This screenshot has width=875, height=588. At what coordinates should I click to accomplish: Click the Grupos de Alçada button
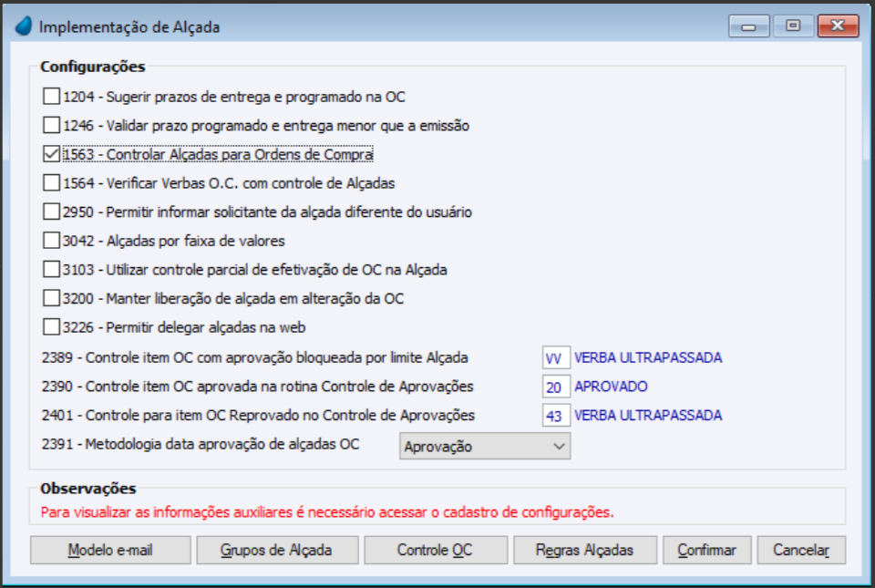(x=276, y=550)
